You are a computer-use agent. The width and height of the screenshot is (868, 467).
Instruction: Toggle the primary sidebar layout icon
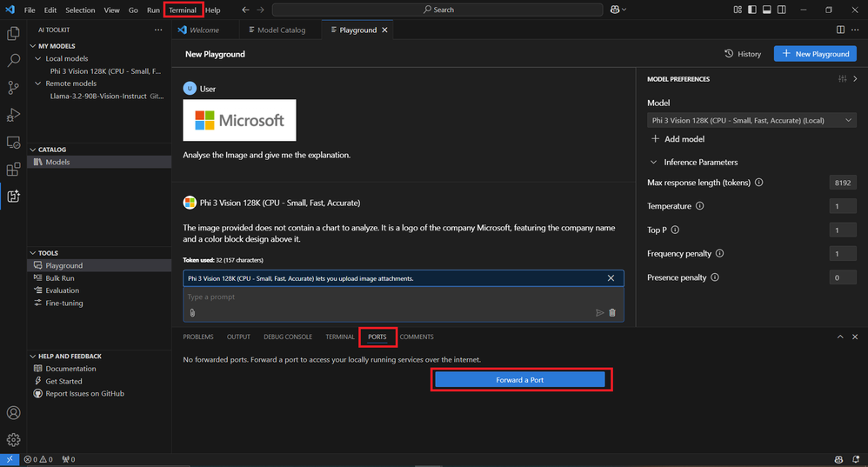coord(752,10)
